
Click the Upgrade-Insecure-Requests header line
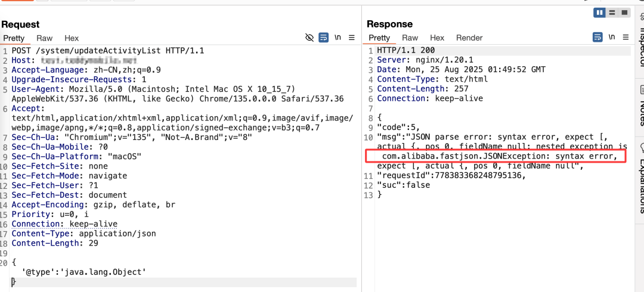[x=79, y=79]
